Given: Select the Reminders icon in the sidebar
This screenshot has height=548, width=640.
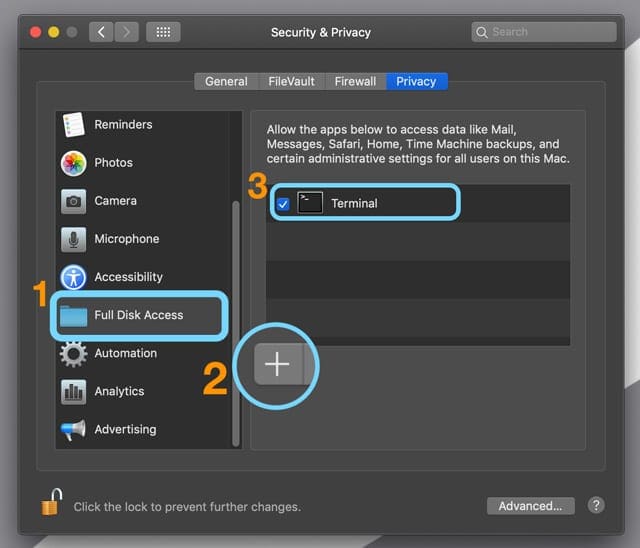Looking at the screenshot, I should click(73, 125).
